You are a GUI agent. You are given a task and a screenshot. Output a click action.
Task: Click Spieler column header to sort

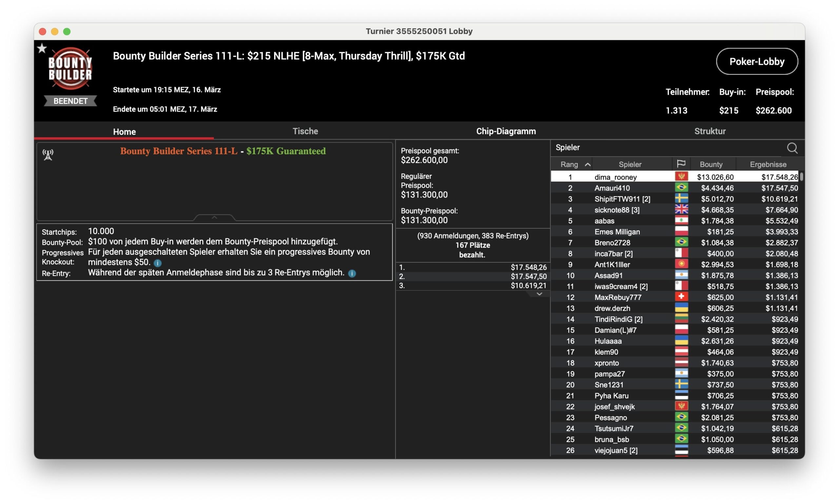coord(629,165)
